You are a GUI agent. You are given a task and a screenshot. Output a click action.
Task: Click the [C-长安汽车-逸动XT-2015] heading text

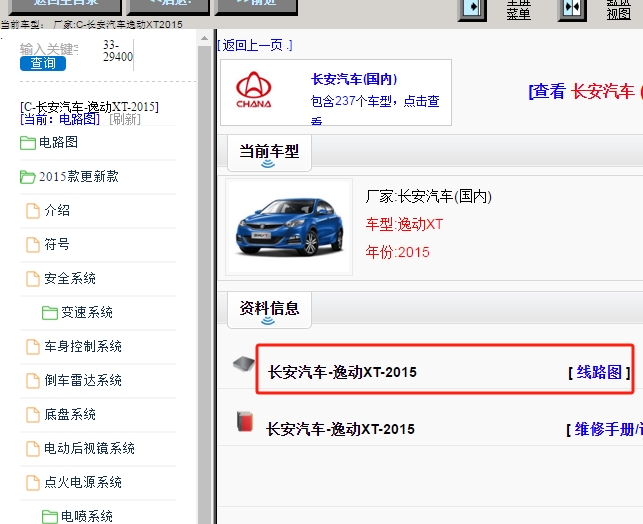(x=89, y=107)
